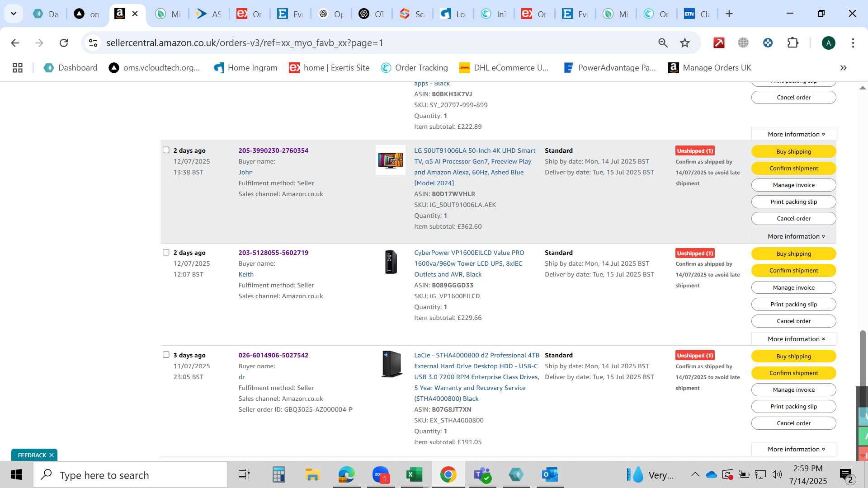868x488 pixels.
Task: Open File Explorer from taskbar
Action: pyautogui.click(x=312, y=475)
